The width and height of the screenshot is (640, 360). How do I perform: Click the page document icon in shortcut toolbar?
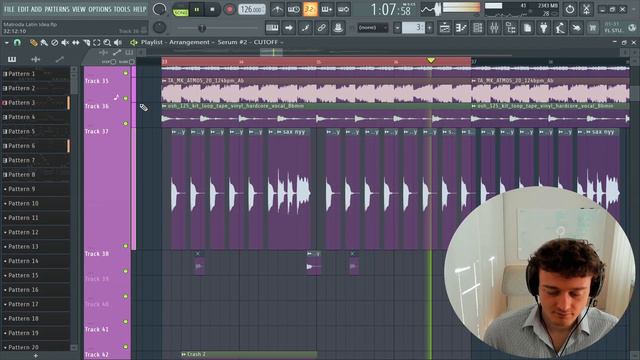[527, 28]
